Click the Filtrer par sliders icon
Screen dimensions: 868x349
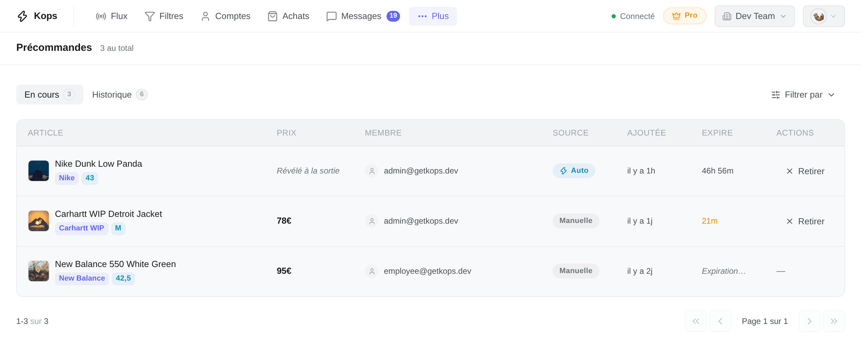[775, 95]
